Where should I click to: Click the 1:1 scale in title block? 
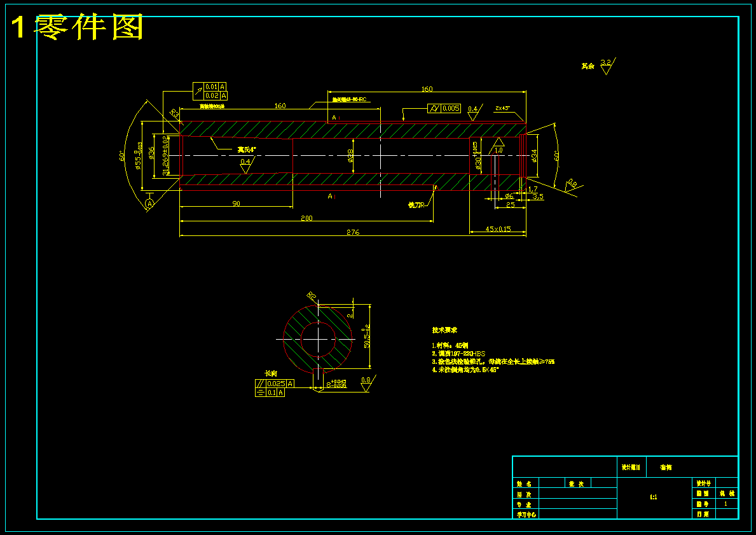[x=653, y=497]
